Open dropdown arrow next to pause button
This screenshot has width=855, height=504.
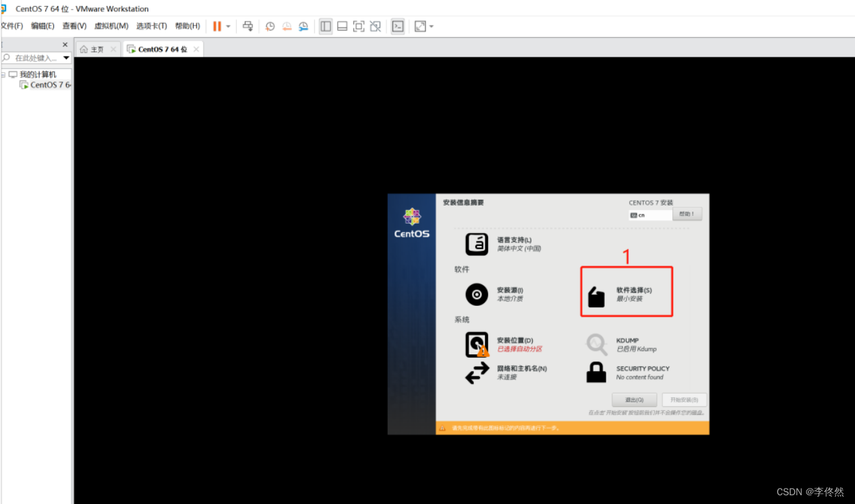coord(228,26)
